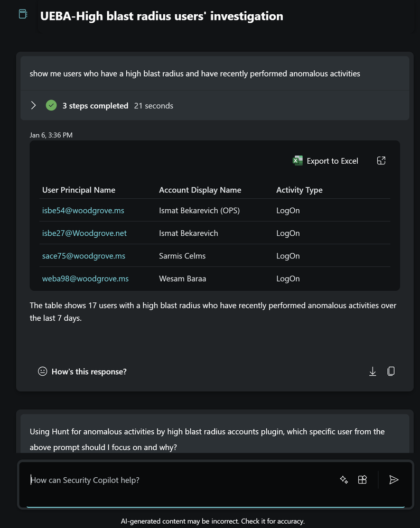Screen dimensions: 420x528
Task: Focus the Security Copilot prompt input
Action: point(174,480)
